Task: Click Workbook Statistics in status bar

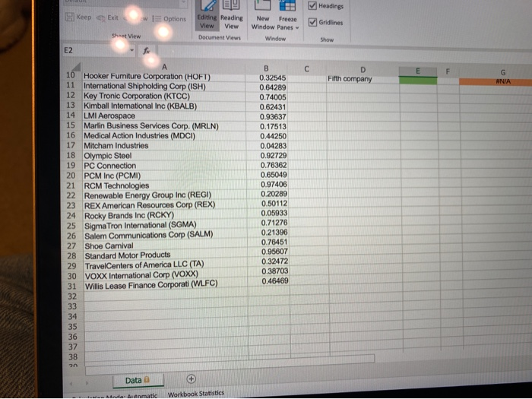Action: [x=196, y=394]
